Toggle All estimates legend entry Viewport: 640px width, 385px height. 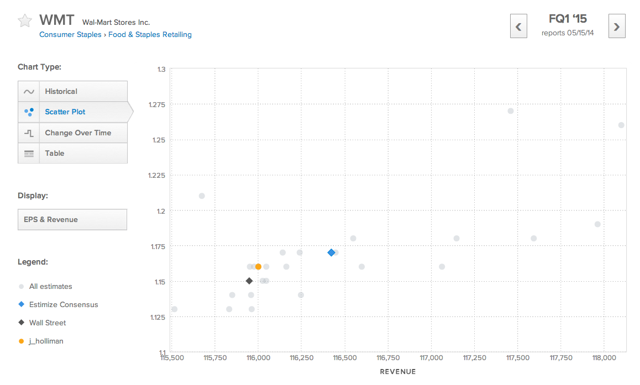tap(46, 287)
